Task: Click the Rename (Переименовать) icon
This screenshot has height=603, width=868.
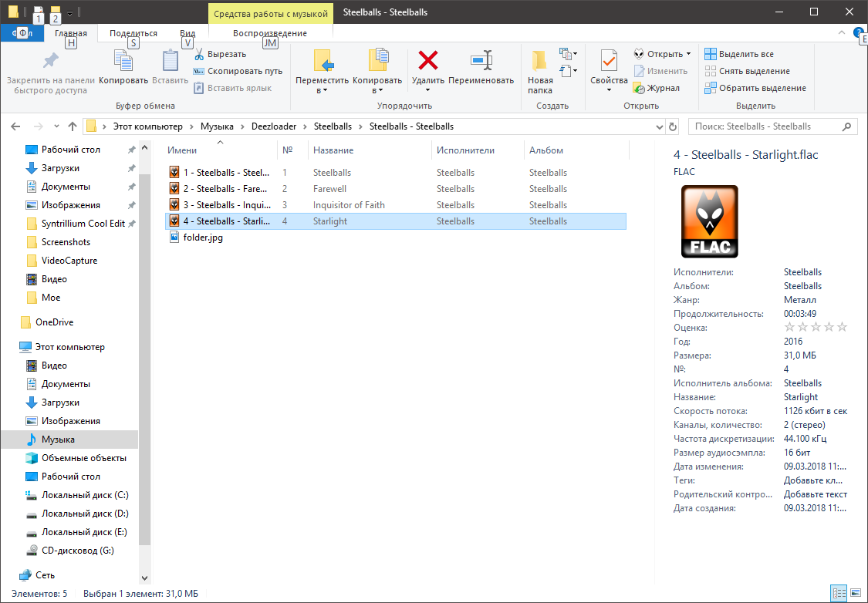Action: (481, 60)
